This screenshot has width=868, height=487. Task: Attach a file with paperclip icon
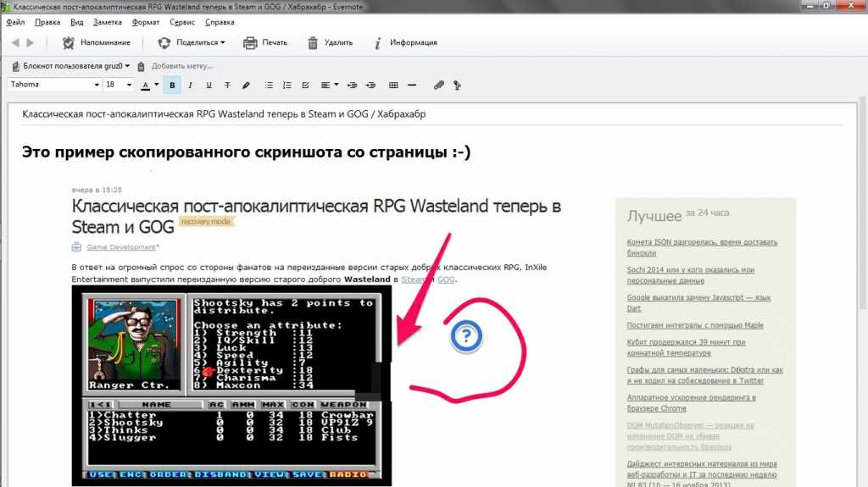[x=438, y=85]
